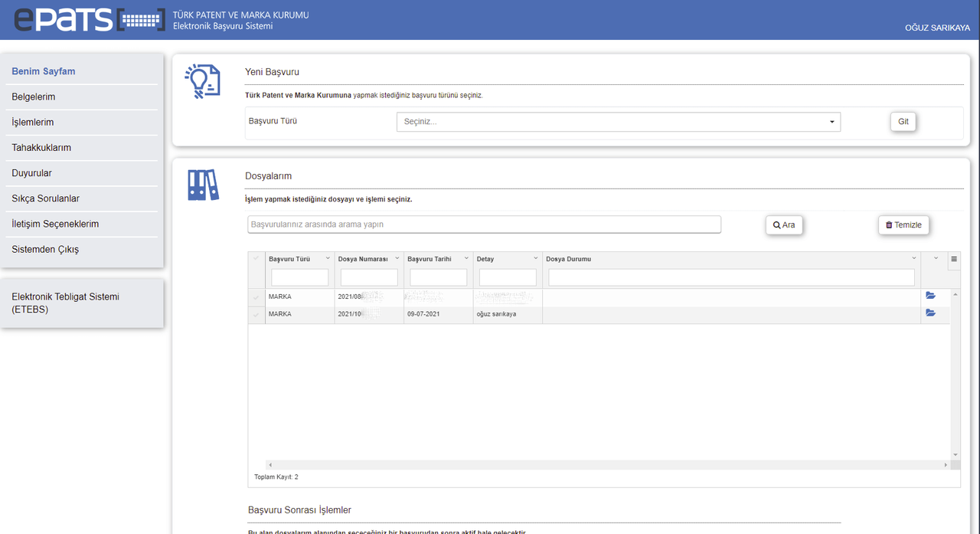Open folder icon for 2021/08 MARKA row
Image resolution: width=980 pixels, height=534 pixels.
pos(930,295)
